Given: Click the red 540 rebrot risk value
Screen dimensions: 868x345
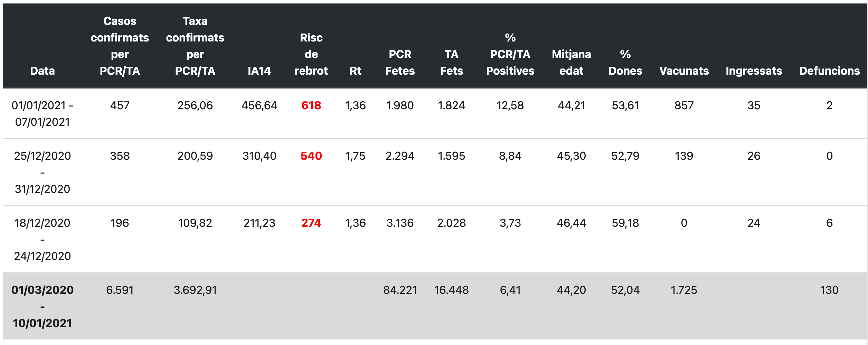Looking at the screenshot, I should 311,156.
